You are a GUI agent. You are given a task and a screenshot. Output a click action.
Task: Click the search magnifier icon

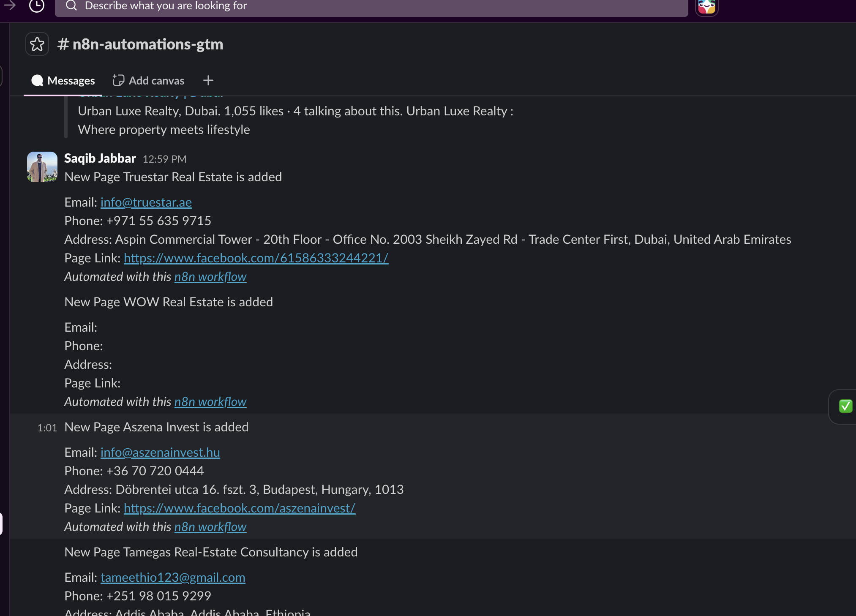[x=71, y=5]
